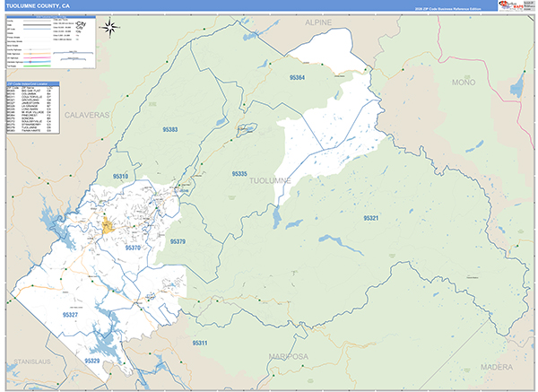Select ZIP code label 95311
This screenshot has height=392, width=538.
click(x=200, y=343)
